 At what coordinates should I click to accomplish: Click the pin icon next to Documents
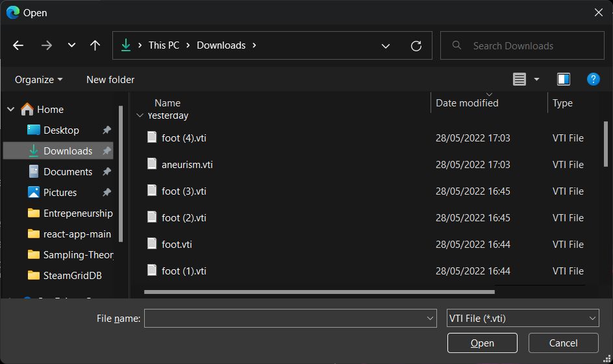pos(106,171)
